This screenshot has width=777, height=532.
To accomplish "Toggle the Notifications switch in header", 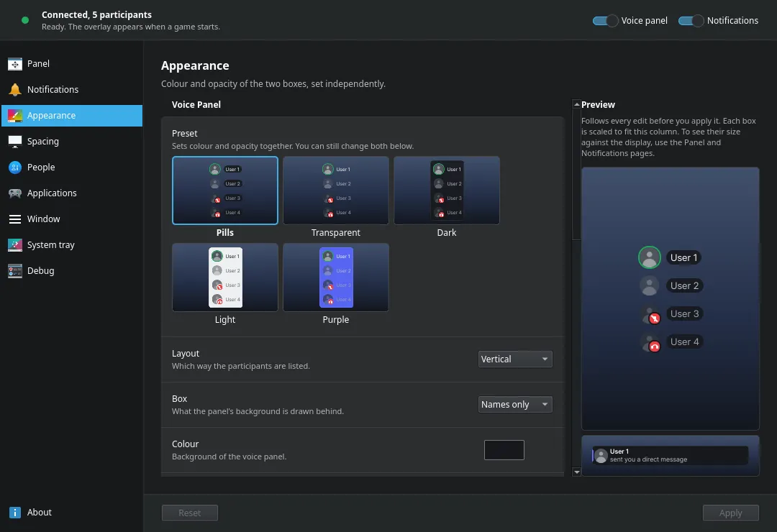I will [691, 21].
